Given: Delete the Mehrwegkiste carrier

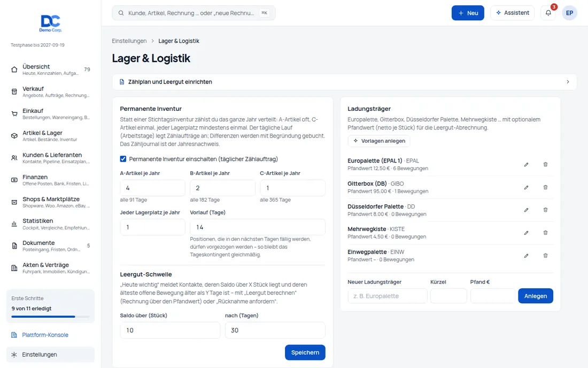Looking at the screenshot, I should pos(545,233).
